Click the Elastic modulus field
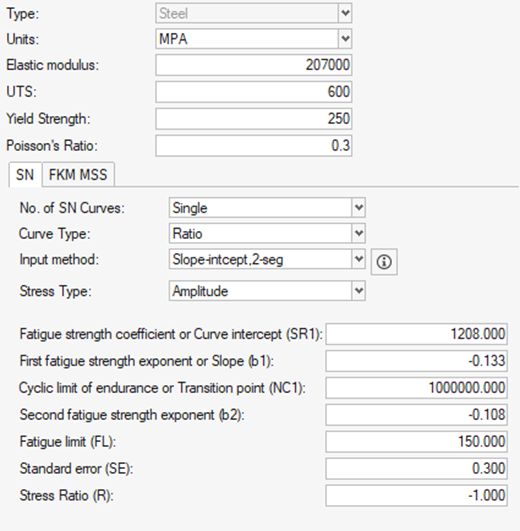Image resolution: width=520 pixels, height=531 pixels. (x=254, y=65)
